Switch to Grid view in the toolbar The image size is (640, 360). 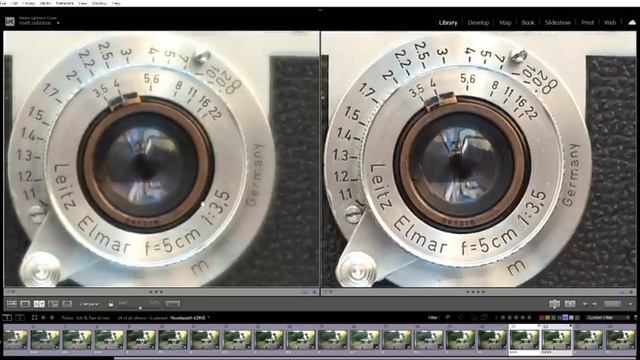tap(11, 304)
